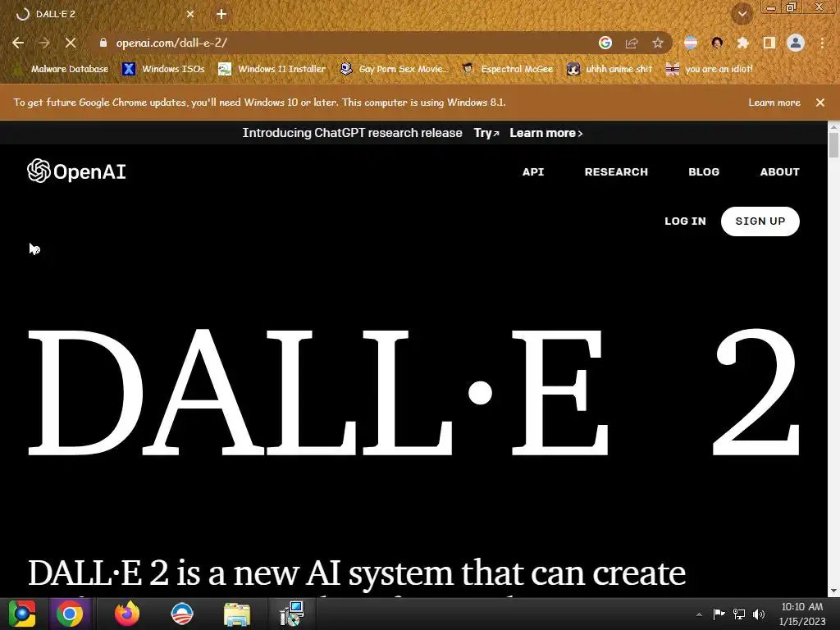Screen dimensions: 840x630
Task: Open File Explorer from taskbar
Action: point(237,614)
